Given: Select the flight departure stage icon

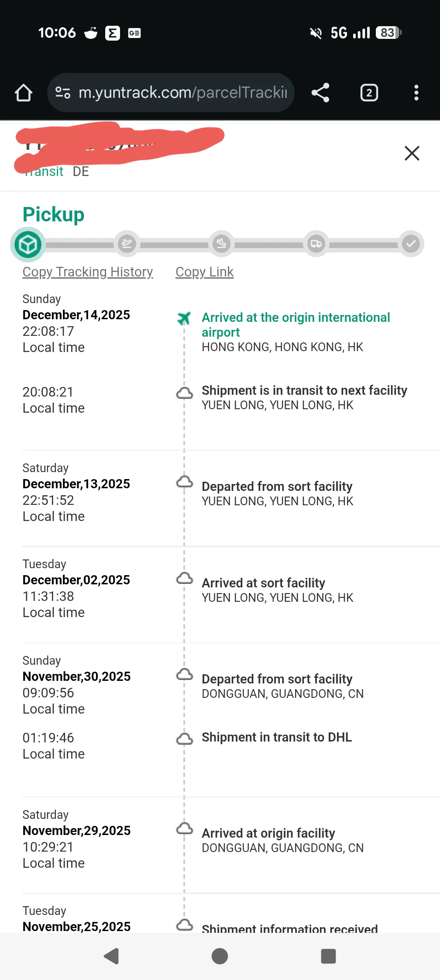Looking at the screenshot, I should coord(127,244).
